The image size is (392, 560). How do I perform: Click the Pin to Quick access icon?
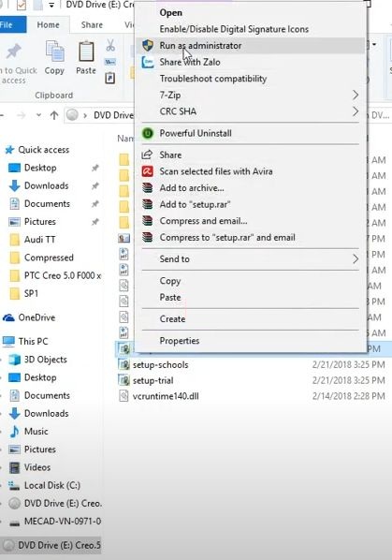coord(13,52)
